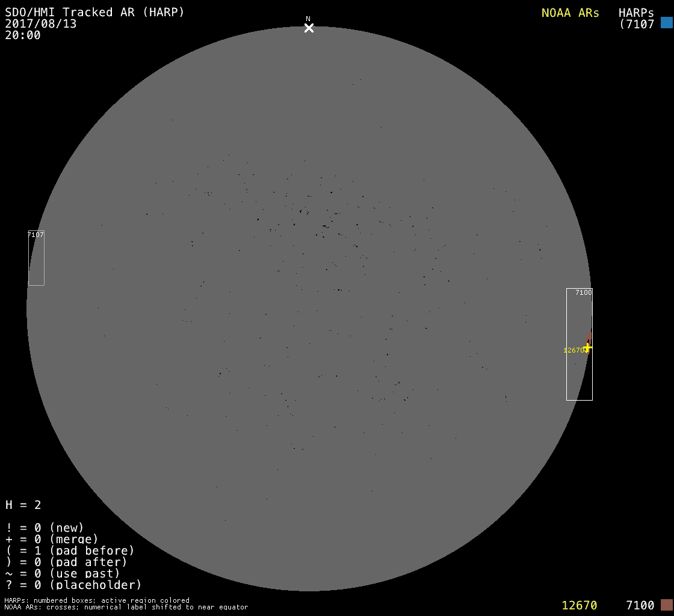
Task: Select the brown colored active region patch
Action: pyautogui.click(x=589, y=338)
